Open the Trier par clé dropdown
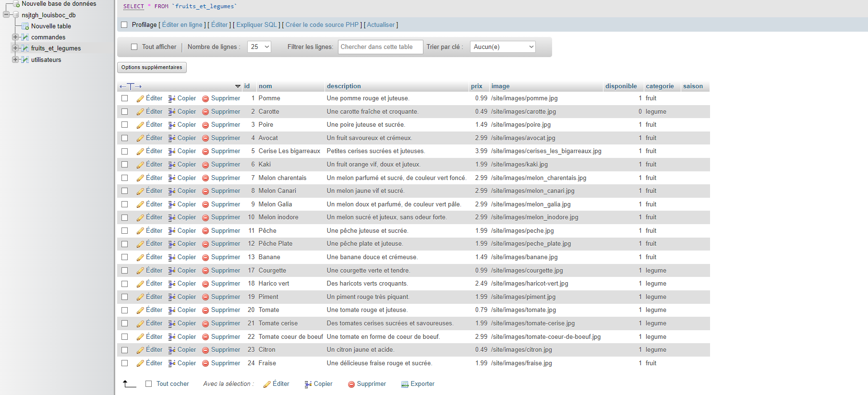 [x=503, y=47]
